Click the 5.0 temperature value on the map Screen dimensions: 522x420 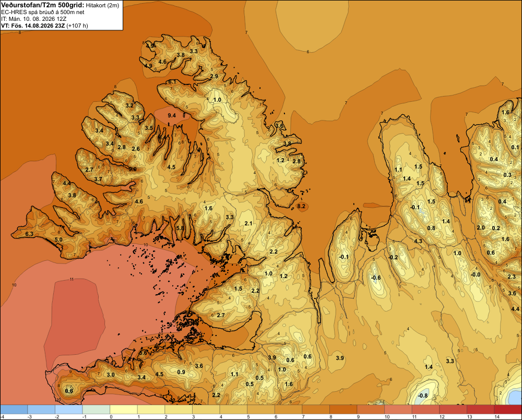pyautogui.click(x=58, y=239)
